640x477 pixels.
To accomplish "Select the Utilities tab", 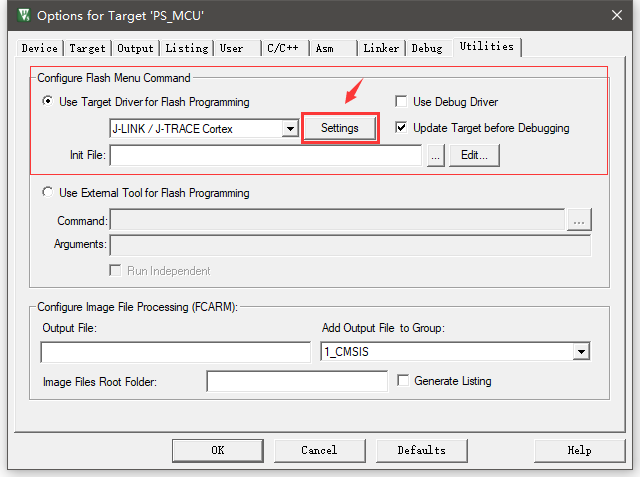I will 487,47.
